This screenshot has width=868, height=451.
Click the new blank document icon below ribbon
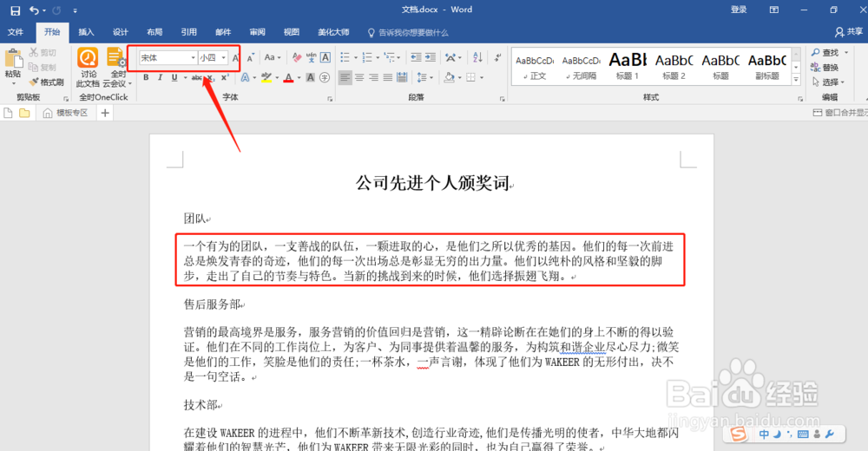click(9, 113)
